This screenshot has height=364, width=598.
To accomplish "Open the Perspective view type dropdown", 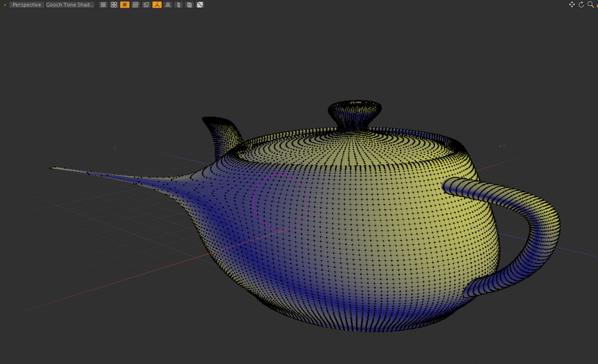I will click(26, 5).
